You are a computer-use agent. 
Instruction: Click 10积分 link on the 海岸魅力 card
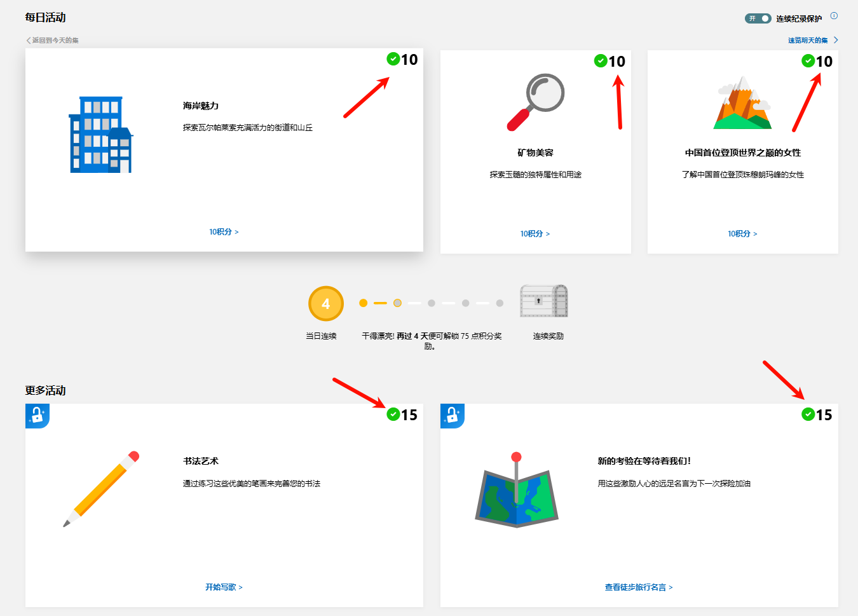(224, 232)
